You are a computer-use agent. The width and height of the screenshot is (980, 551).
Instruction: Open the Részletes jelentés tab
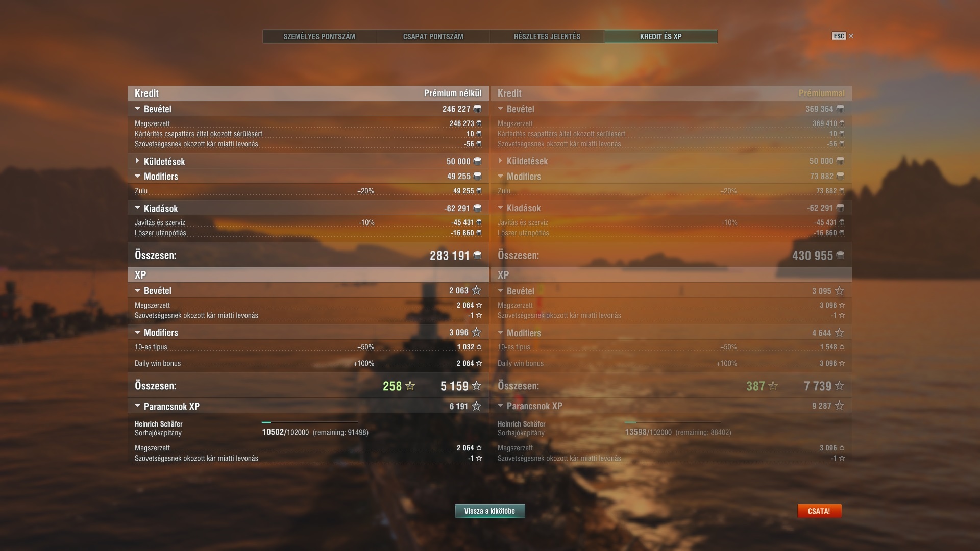tap(547, 36)
